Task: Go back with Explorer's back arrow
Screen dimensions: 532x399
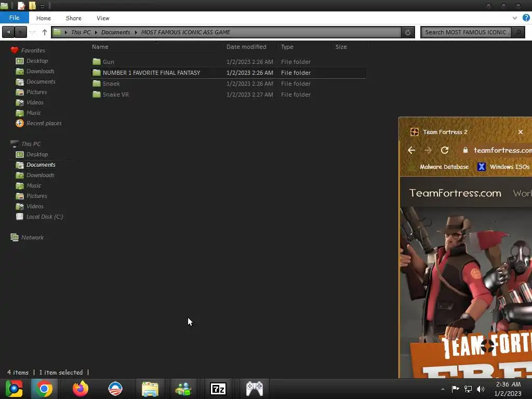Action: (8, 32)
